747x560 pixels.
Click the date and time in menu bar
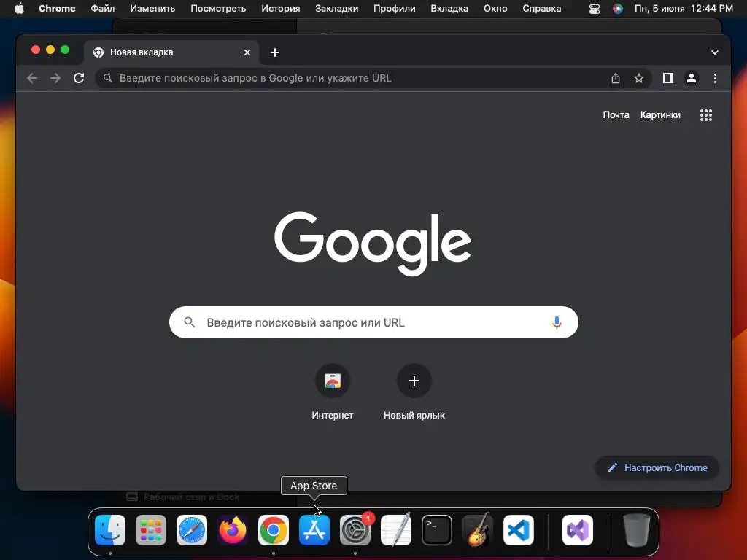(x=684, y=9)
